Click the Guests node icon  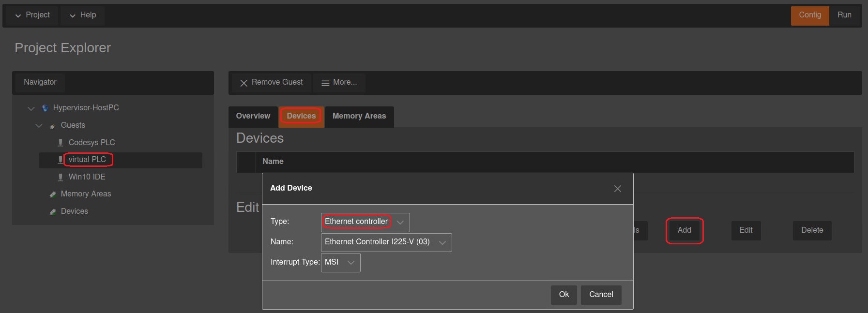coord(53,126)
